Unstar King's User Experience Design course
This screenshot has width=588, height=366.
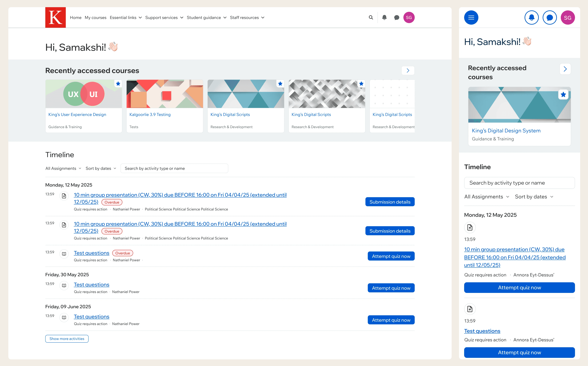coord(118,84)
